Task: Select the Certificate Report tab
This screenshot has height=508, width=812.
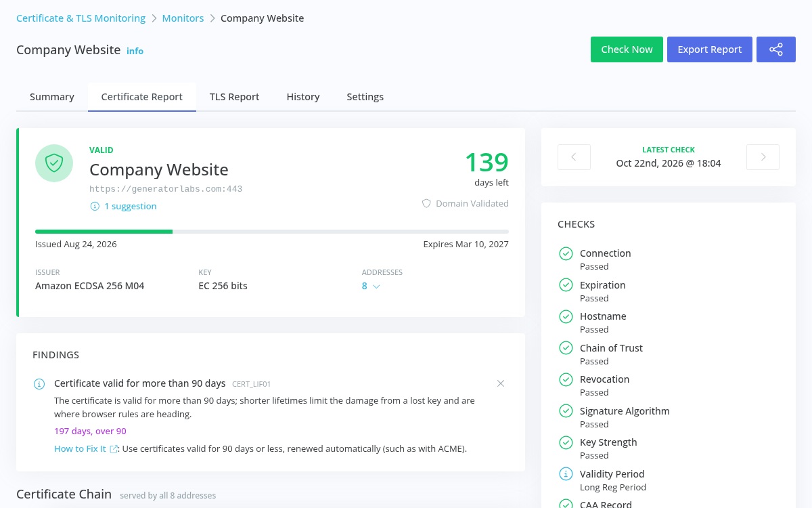Action: pyautogui.click(x=142, y=97)
